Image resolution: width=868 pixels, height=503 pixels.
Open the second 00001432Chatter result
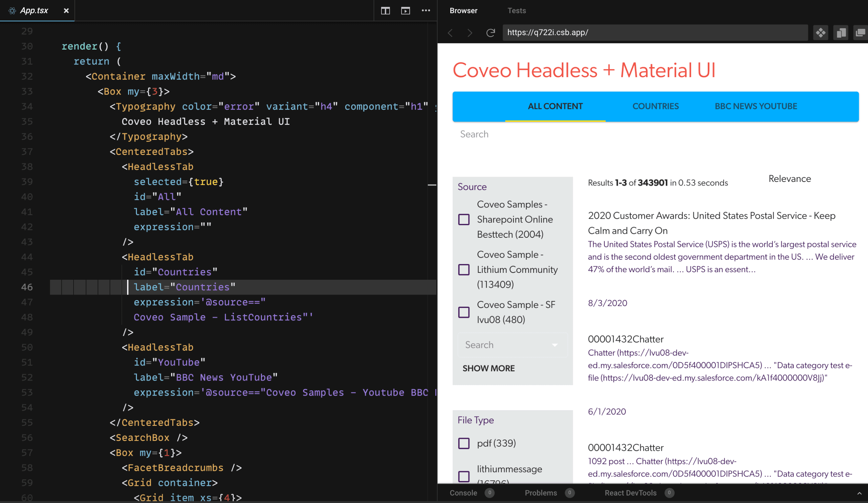click(625, 448)
